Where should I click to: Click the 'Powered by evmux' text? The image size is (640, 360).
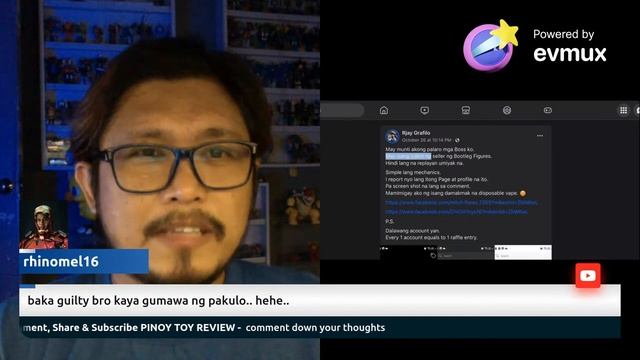(570, 46)
